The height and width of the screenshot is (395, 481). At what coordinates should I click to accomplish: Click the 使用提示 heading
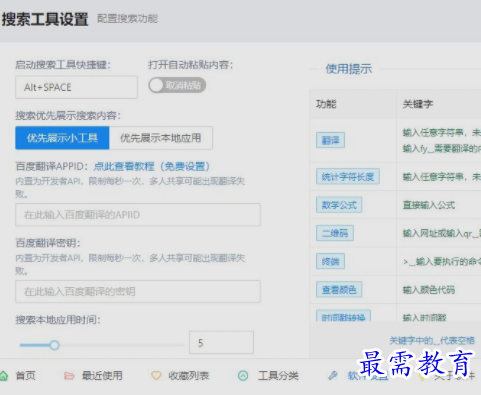[x=349, y=69]
